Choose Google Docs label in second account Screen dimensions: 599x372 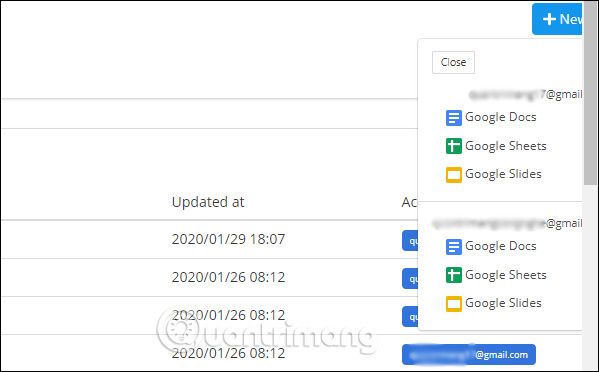pos(501,246)
